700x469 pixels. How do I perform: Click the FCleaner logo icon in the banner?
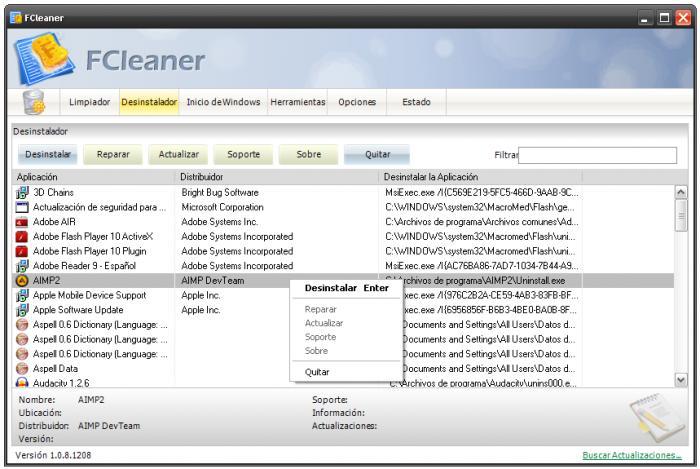click(x=44, y=58)
